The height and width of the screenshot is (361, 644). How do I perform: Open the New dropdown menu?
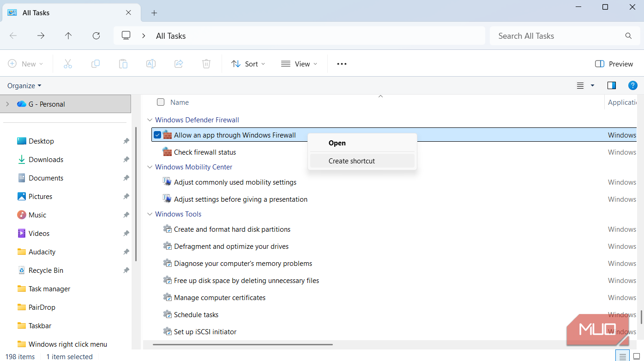pos(26,64)
